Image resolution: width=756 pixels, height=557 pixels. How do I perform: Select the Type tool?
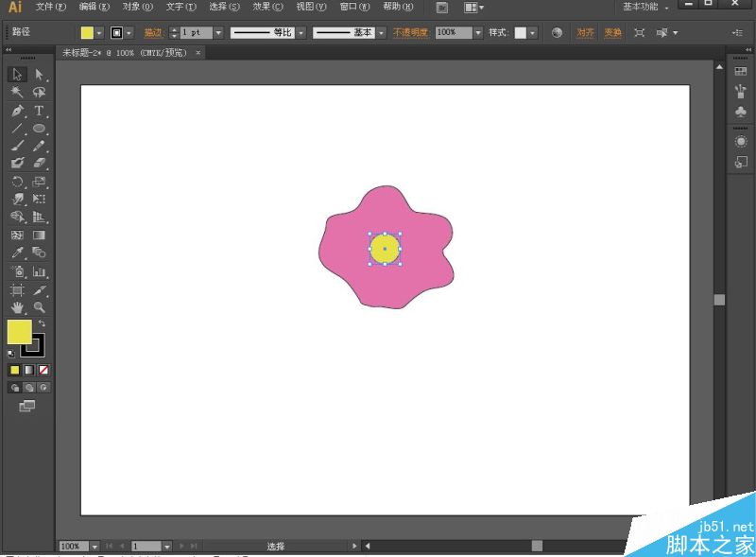pos(39,111)
